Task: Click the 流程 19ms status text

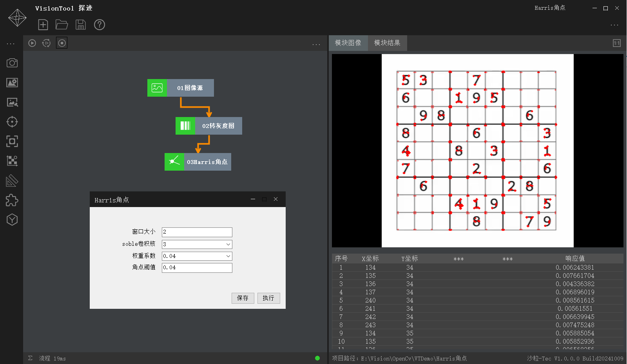Action: click(x=52, y=359)
